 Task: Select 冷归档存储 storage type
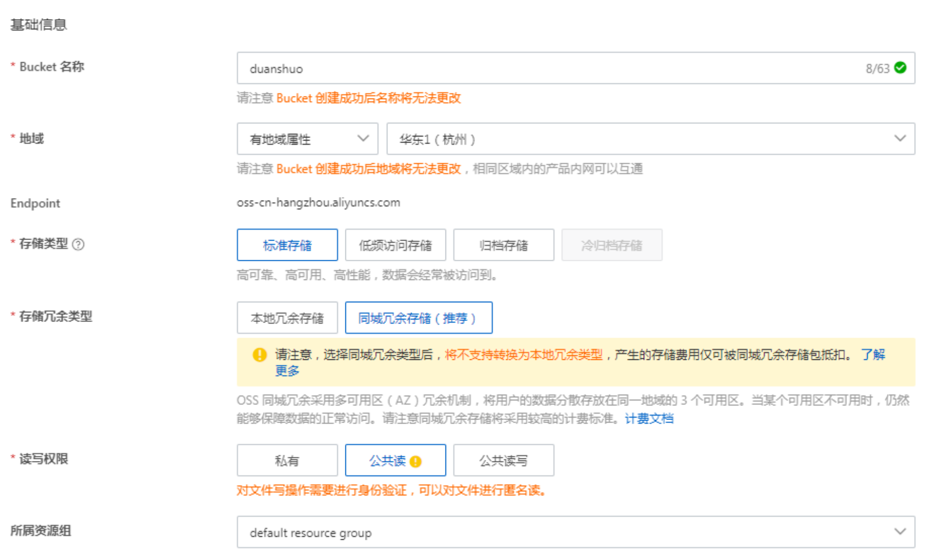click(611, 245)
